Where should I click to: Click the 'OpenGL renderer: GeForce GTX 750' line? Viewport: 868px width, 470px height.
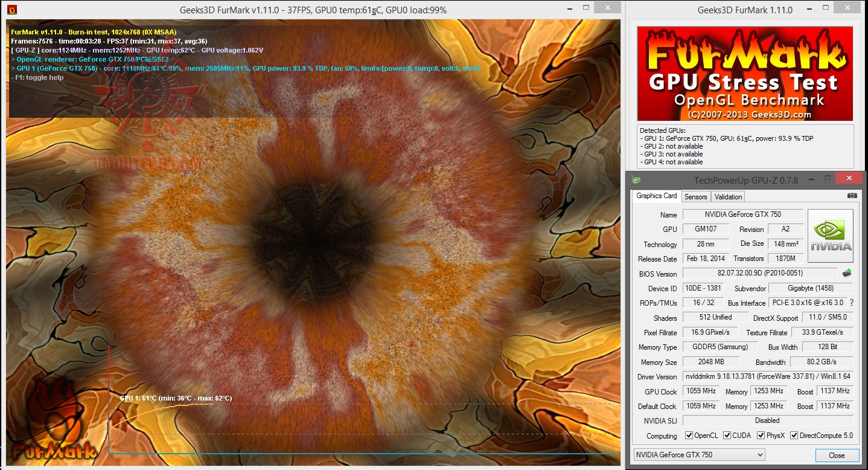click(90, 59)
